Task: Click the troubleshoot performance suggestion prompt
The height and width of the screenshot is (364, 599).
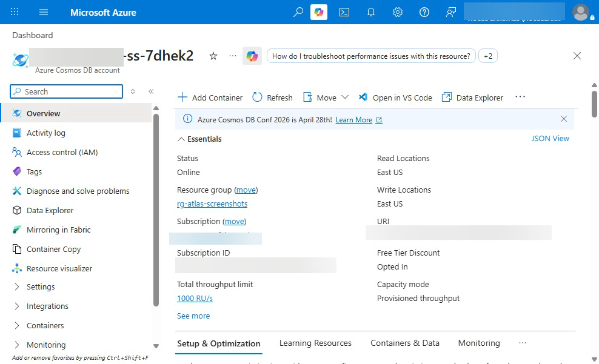Action: 371,56
